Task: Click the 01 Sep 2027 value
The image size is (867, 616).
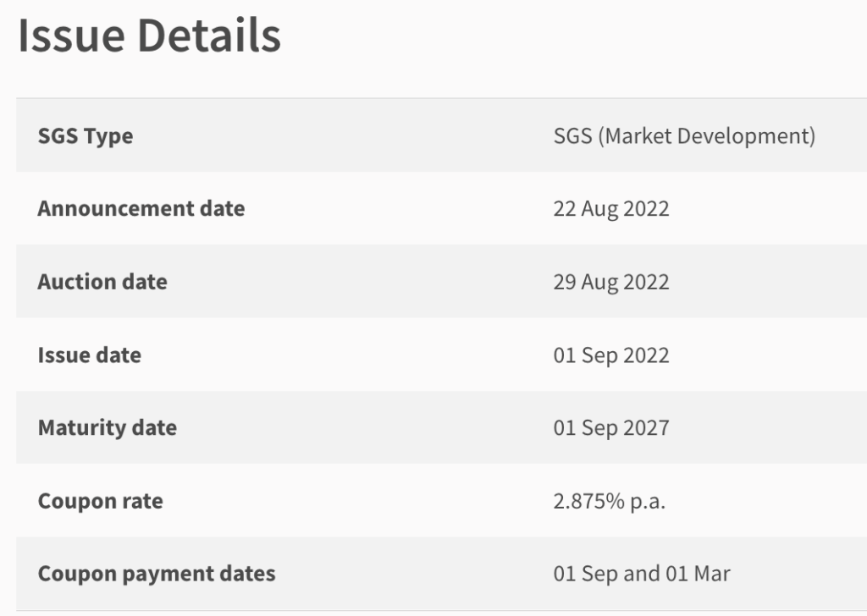Action: pos(611,428)
